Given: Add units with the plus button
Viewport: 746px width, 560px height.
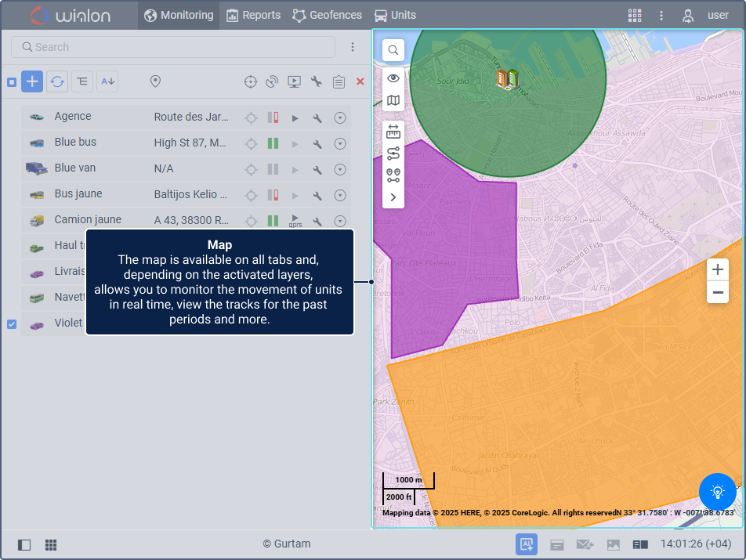Looking at the screenshot, I should click(x=32, y=81).
